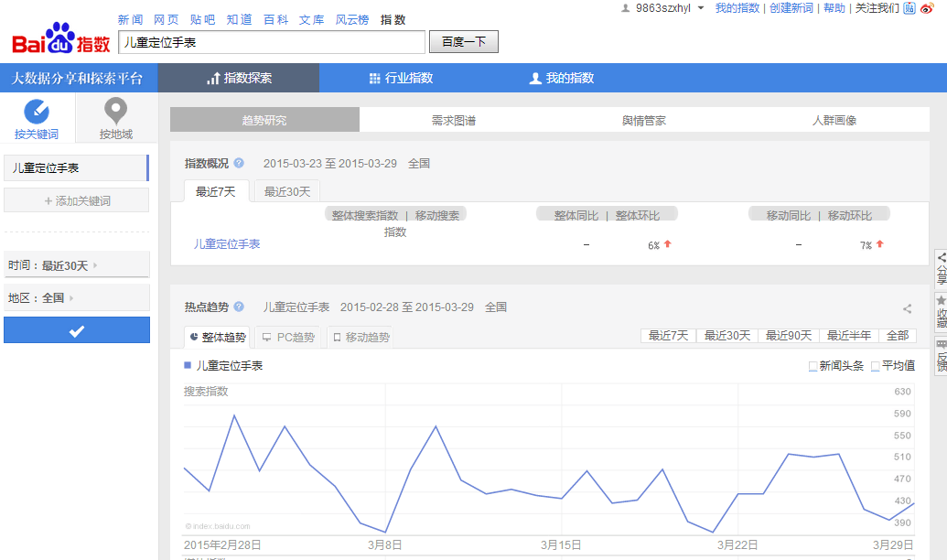The width and height of the screenshot is (947, 560).
Task: Show the PC趋势 chart tab
Action: point(289,337)
